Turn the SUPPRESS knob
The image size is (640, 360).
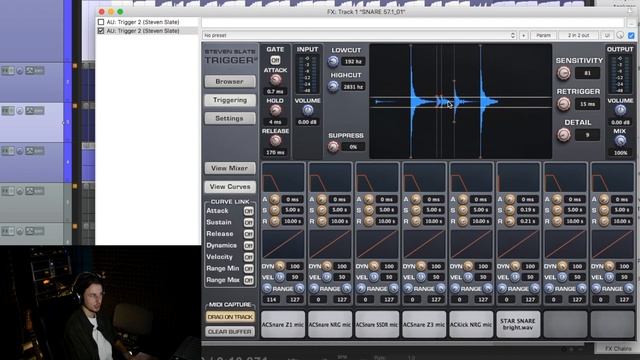click(x=333, y=147)
